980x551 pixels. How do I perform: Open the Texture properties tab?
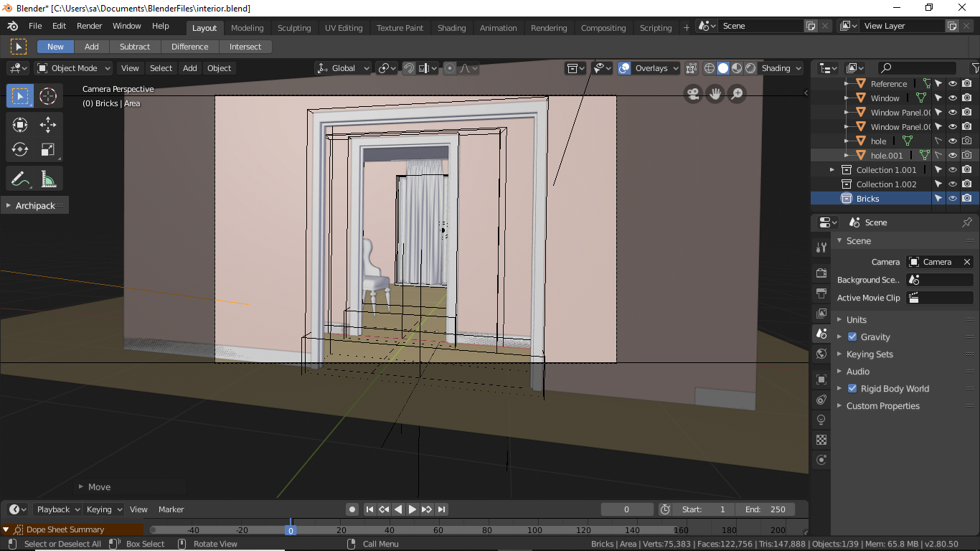[x=821, y=440]
